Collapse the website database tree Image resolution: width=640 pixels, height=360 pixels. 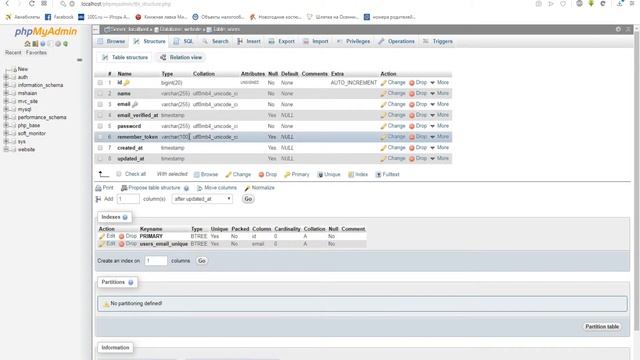[x=6, y=149]
